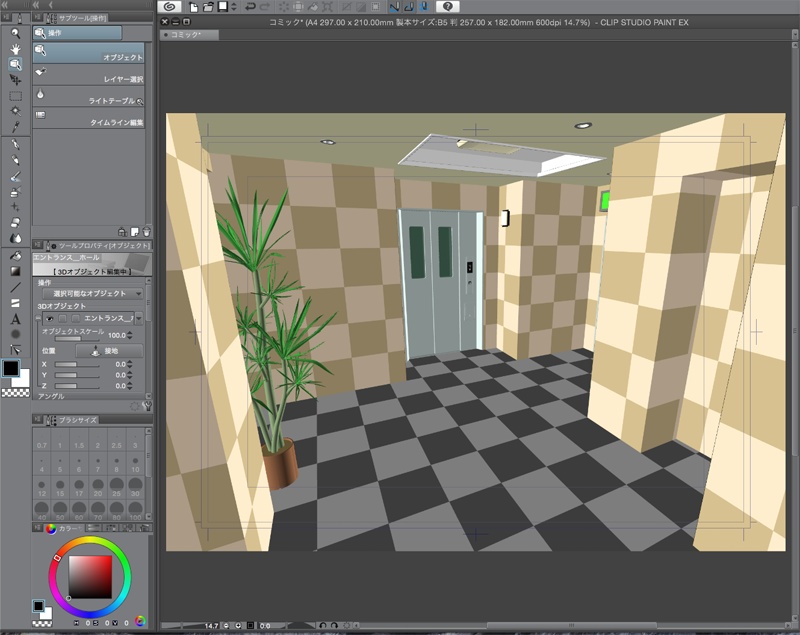Viewport: 800px width, 635px height.
Task: Select the Zoom magnifier tool
Action: click(x=16, y=33)
